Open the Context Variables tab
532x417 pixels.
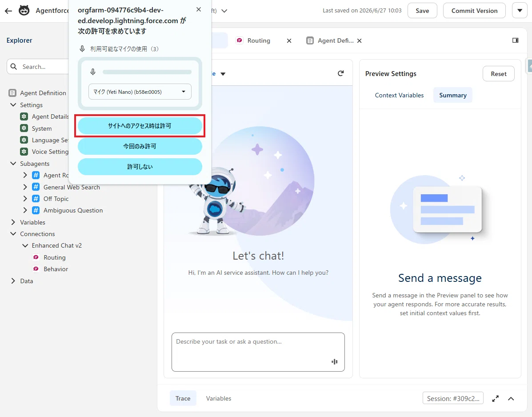[399, 95]
